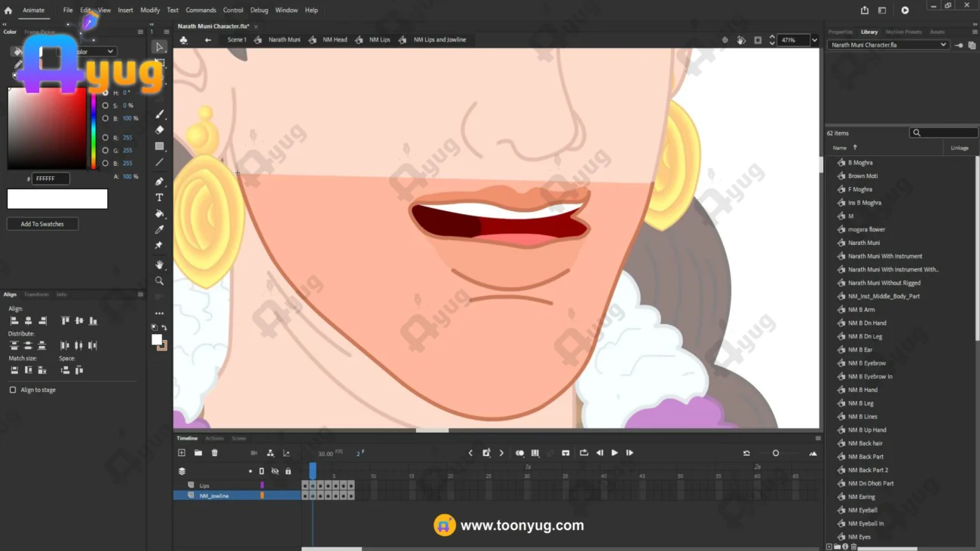Screen dimensions: 980x551
Task: Select the Text tool in the toolbar
Action: (x=159, y=197)
